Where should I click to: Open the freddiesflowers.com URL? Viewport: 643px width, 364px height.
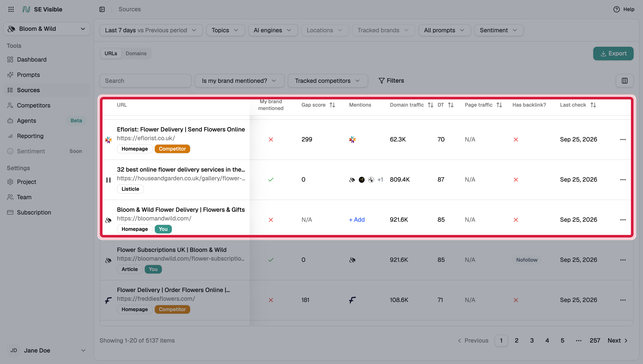tap(156, 299)
